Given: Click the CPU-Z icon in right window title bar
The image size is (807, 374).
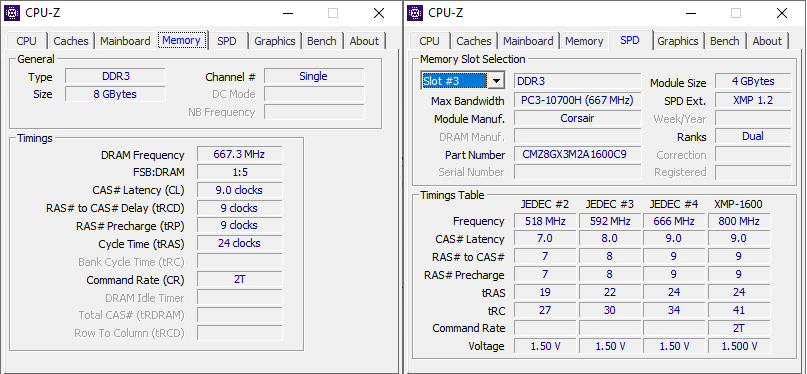Looking at the screenshot, I should 415,13.
